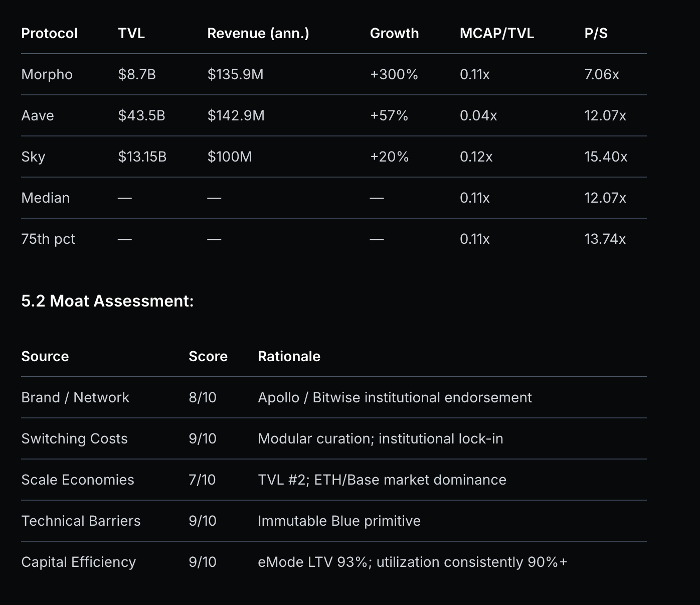The height and width of the screenshot is (605, 700).
Task: Click the P/S column header
Action: click(x=596, y=33)
